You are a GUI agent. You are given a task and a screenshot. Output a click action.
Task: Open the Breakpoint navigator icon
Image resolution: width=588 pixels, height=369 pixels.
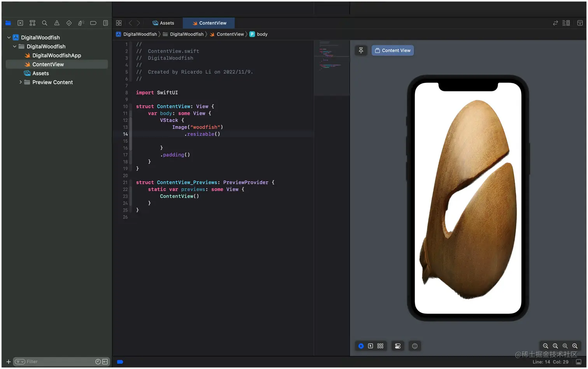pyautogui.click(x=93, y=23)
